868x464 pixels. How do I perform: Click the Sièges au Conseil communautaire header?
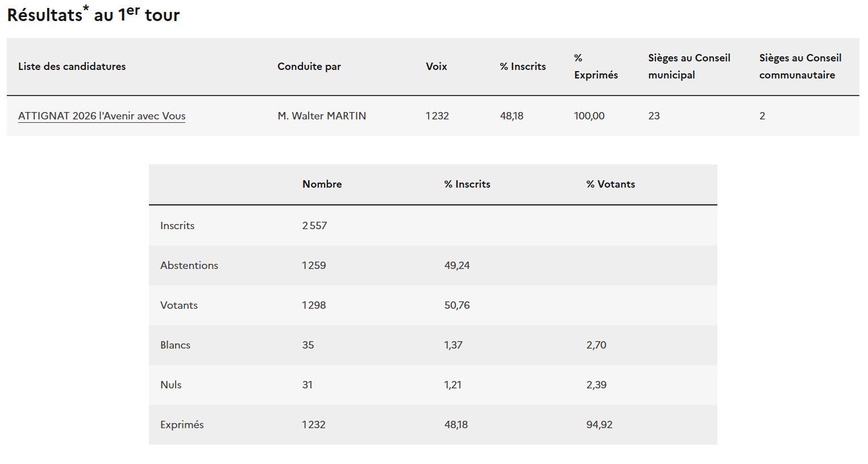pos(800,67)
